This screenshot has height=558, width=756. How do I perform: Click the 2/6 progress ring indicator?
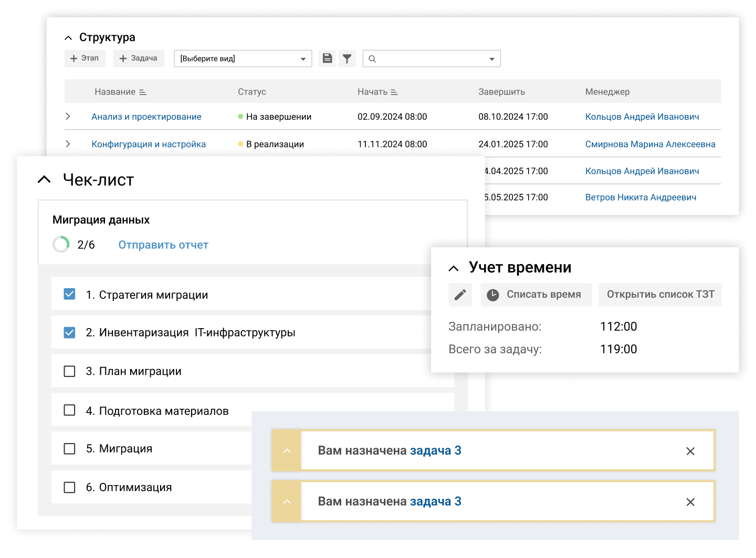[61, 244]
